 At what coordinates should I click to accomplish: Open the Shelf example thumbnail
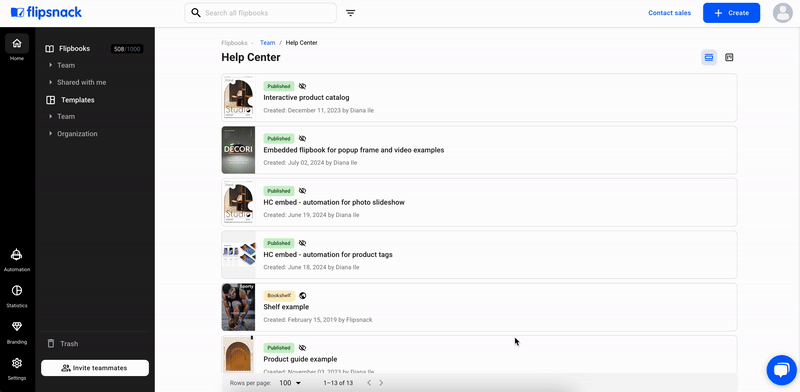tap(238, 307)
